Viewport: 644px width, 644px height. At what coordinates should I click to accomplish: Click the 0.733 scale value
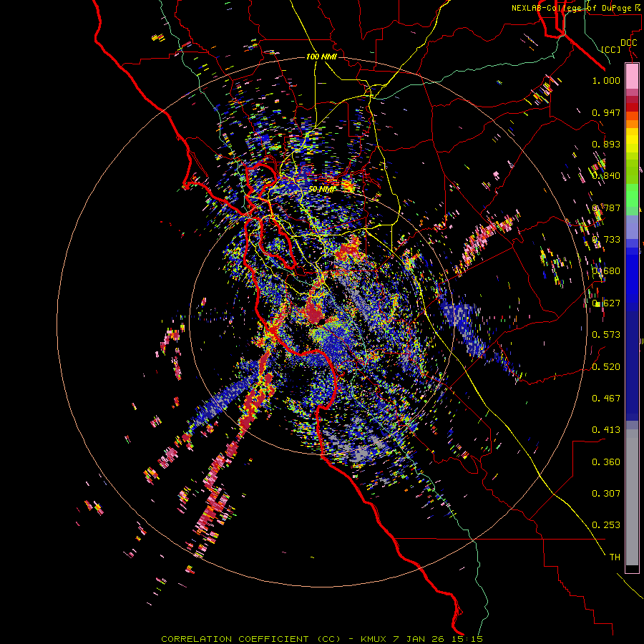[x=606, y=240]
